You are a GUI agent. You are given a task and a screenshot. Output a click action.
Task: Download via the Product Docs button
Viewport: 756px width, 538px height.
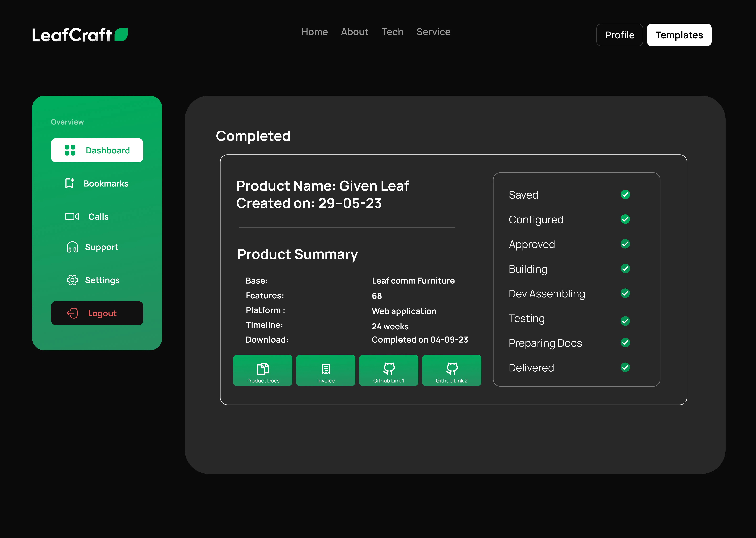[263, 370]
